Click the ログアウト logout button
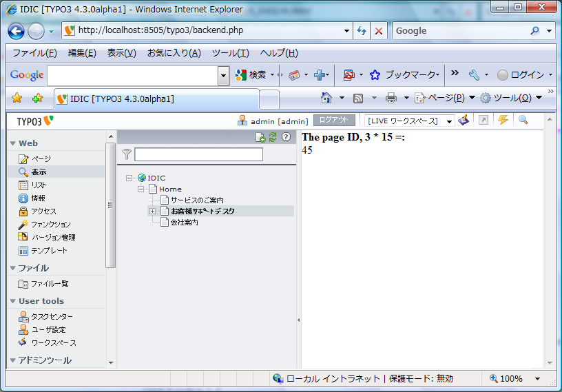 (334, 120)
